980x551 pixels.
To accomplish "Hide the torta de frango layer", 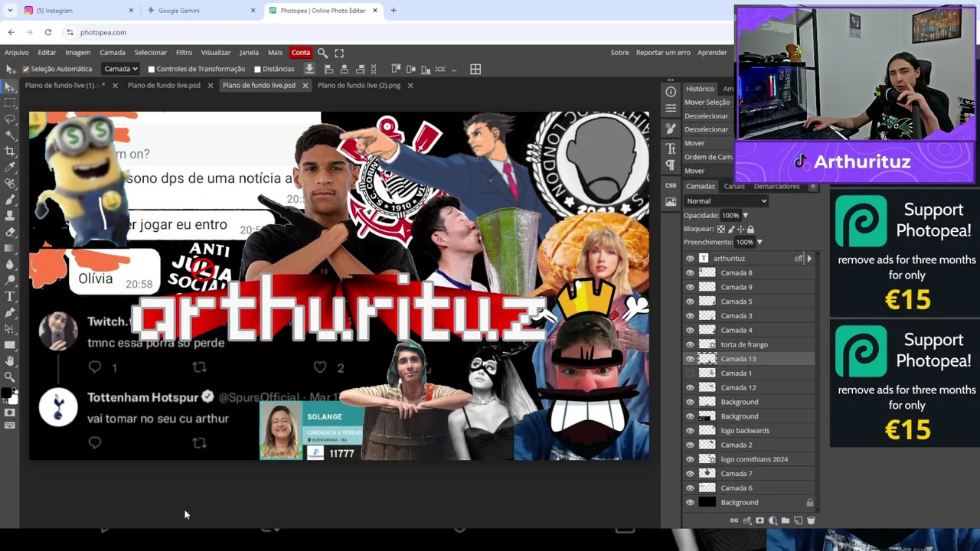I will (x=690, y=344).
